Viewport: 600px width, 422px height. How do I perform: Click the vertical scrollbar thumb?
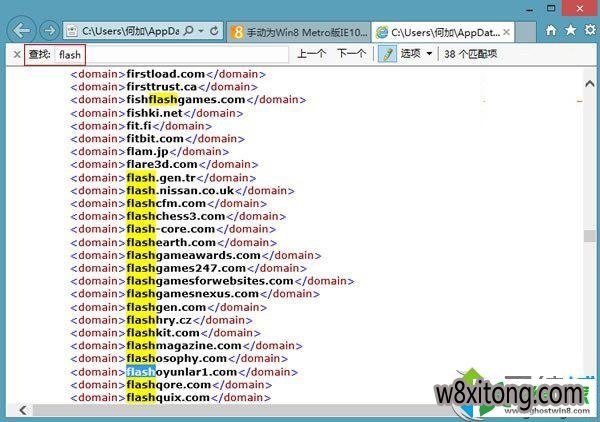pyautogui.click(x=589, y=236)
